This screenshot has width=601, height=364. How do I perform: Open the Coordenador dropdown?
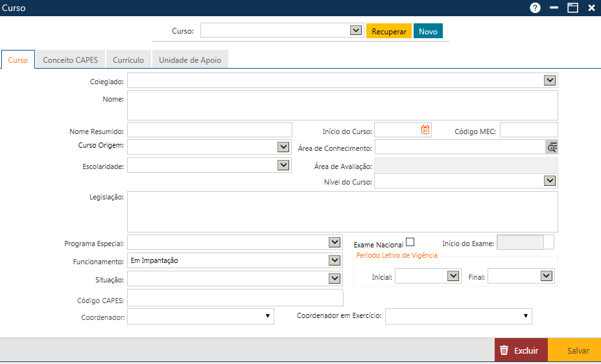267,316
